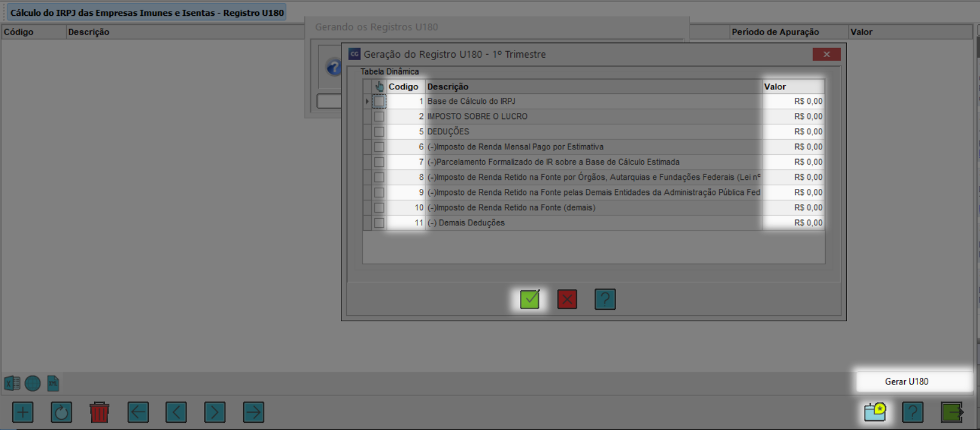Click Período de Apuração column header

(x=789, y=32)
